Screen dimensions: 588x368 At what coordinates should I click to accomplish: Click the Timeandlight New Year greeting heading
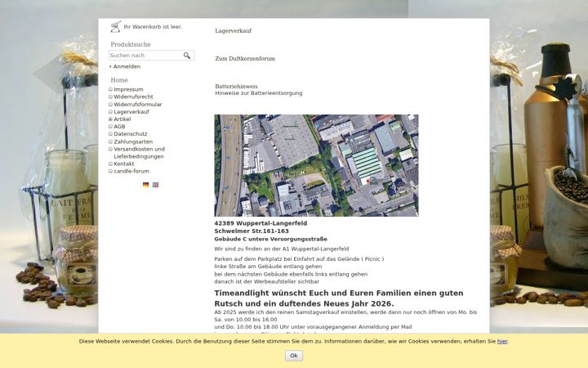[339, 298]
